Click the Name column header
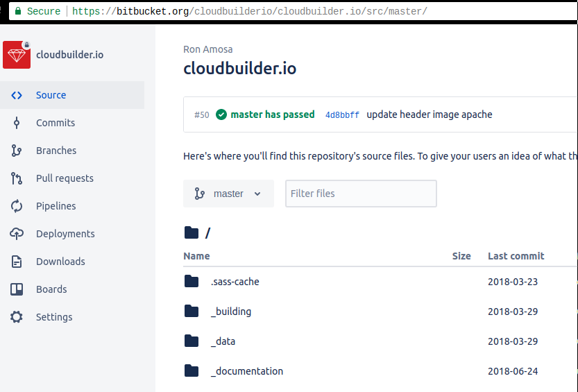 196,256
